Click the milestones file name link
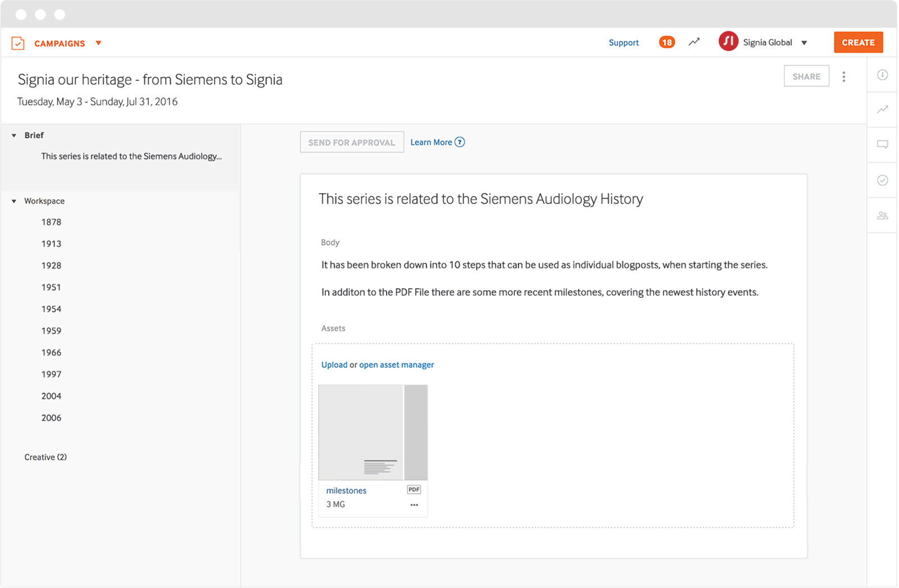Image resolution: width=899 pixels, height=588 pixels. coord(346,490)
